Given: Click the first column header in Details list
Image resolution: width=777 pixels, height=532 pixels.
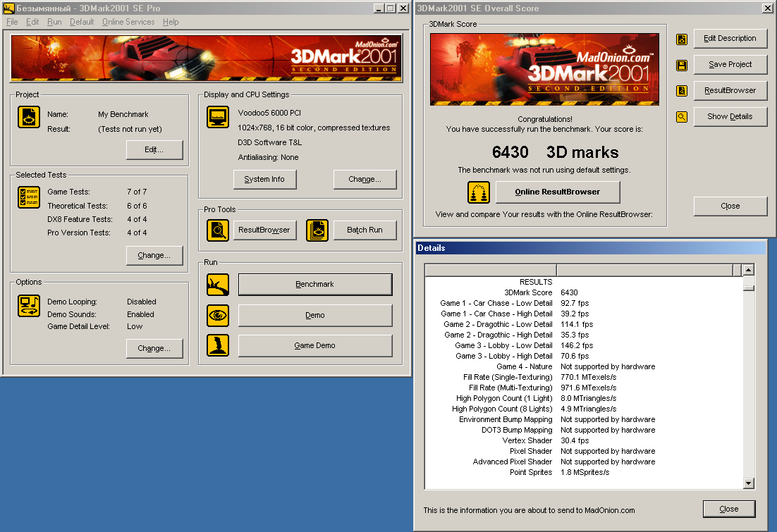Looking at the screenshot, I should coord(491,270).
